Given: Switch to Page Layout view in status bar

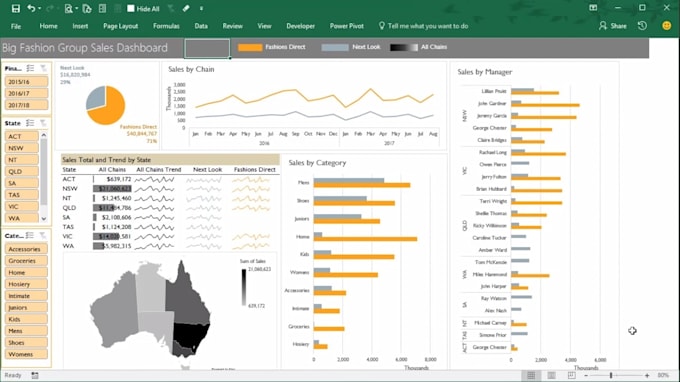Looking at the screenshot, I should pos(551,375).
